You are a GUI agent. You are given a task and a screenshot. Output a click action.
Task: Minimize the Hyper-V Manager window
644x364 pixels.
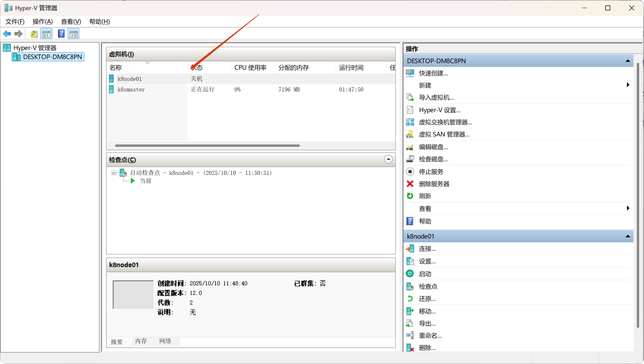pos(584,8)
